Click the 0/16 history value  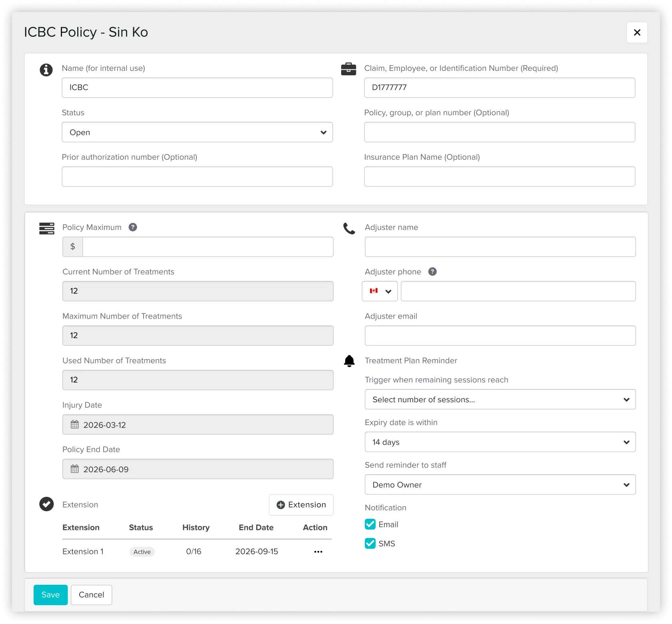(x=194, y=552)
